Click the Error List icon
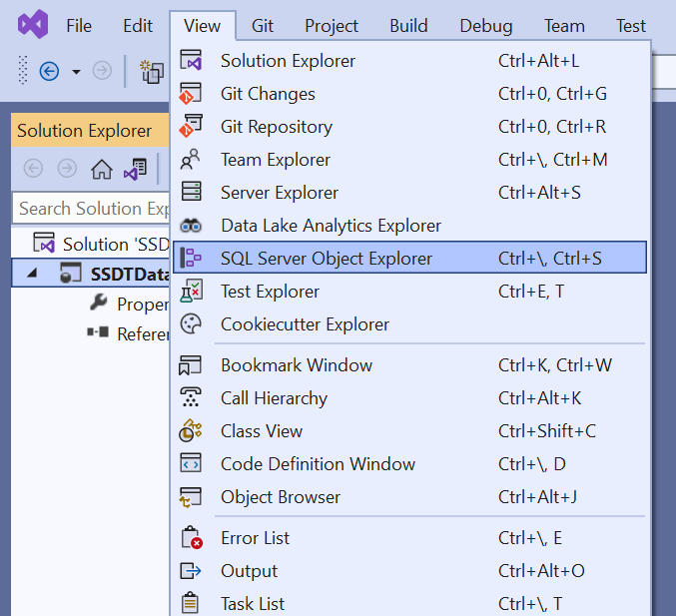 pos(192,537)
